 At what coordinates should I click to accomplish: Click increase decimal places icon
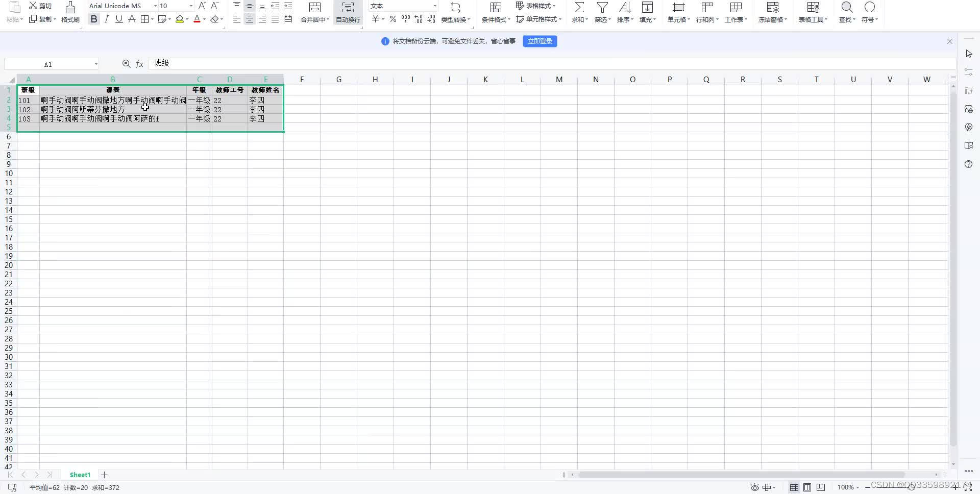click(419, 19)
